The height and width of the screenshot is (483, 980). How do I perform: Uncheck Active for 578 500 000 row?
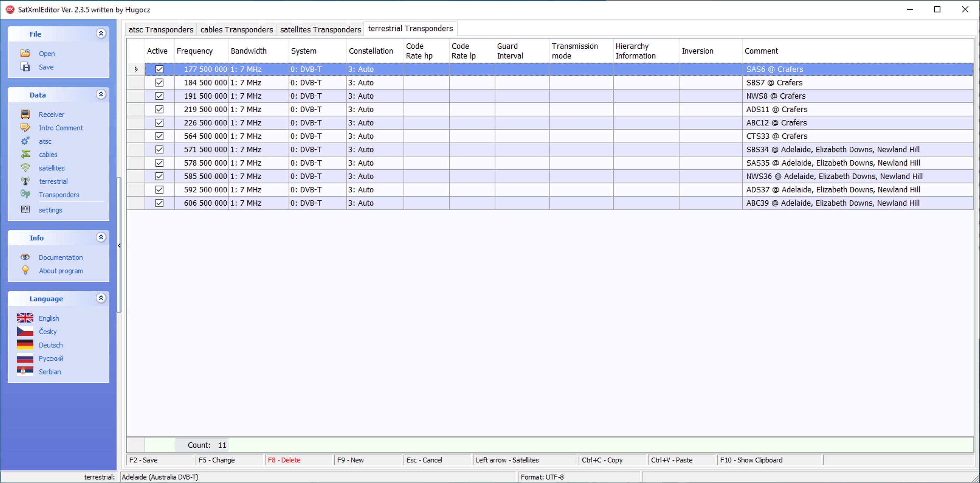point(159,163)
